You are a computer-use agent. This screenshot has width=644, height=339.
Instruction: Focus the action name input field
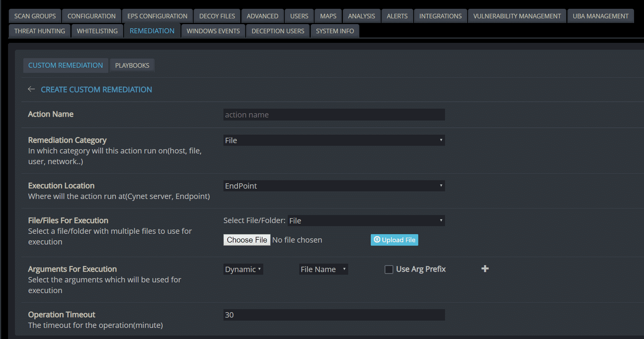334,115
